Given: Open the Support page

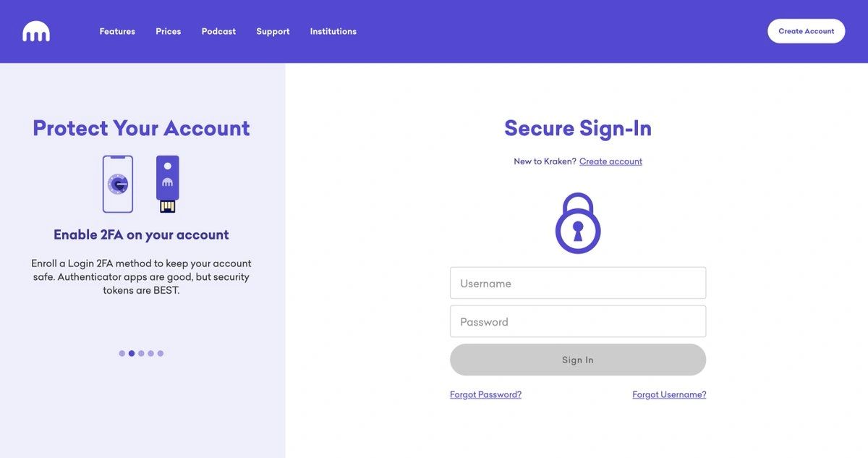Looking at the screenshot, I should pos(273,31).
